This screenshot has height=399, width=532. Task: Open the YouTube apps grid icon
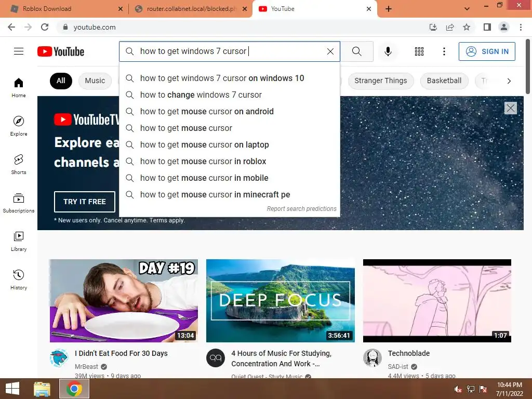point(419,51)
